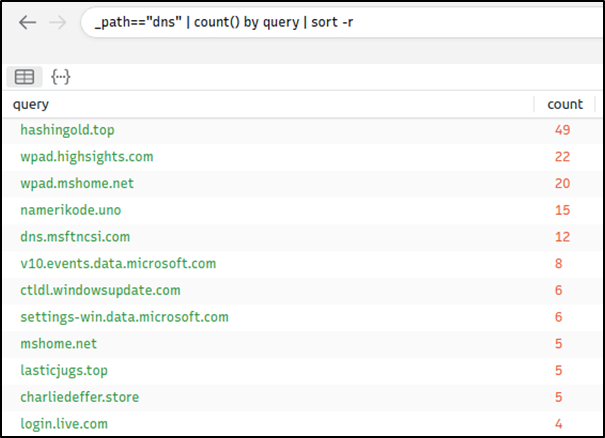Click the dns query search bar
The width and height of the screenshot is (605, 438).
(341, 22)
